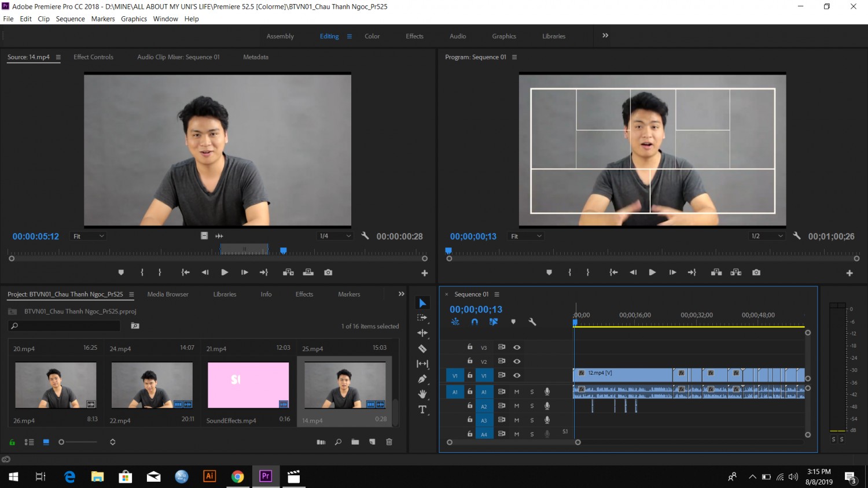The width and height of the screenshot is (868, 488).
Task: Delete selected item with trash icon
Action: (389, 442)
